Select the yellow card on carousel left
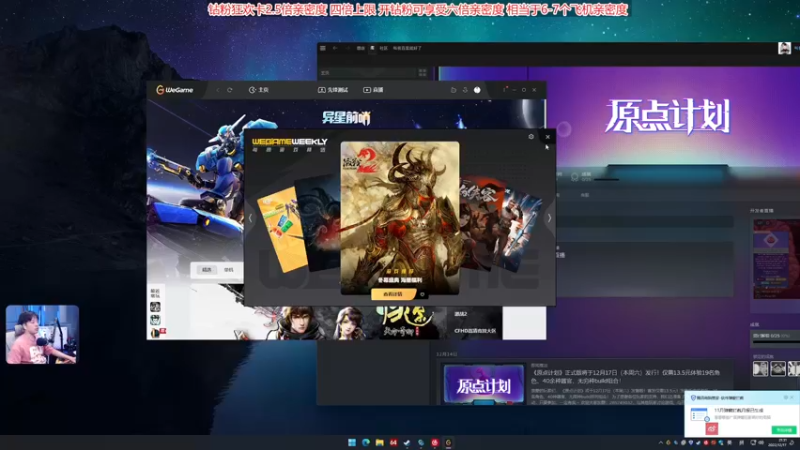The image size is (800, 450). coord(281,230)
